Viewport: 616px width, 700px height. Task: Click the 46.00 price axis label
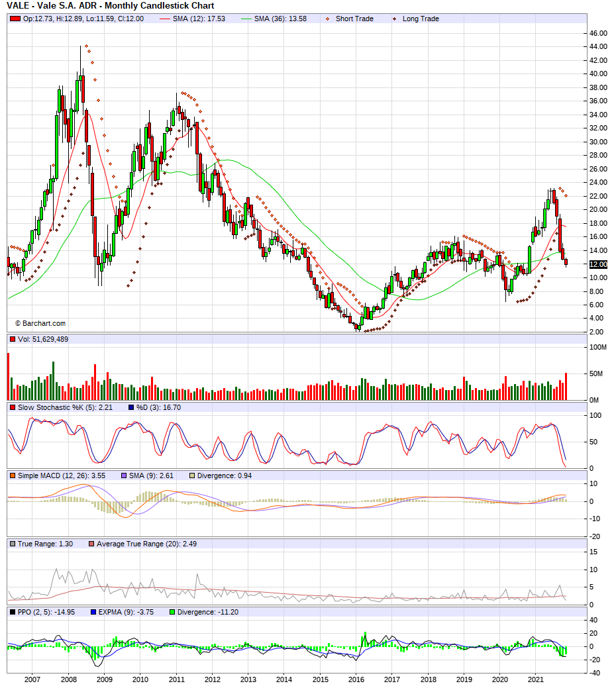click(x=598, y=33)
